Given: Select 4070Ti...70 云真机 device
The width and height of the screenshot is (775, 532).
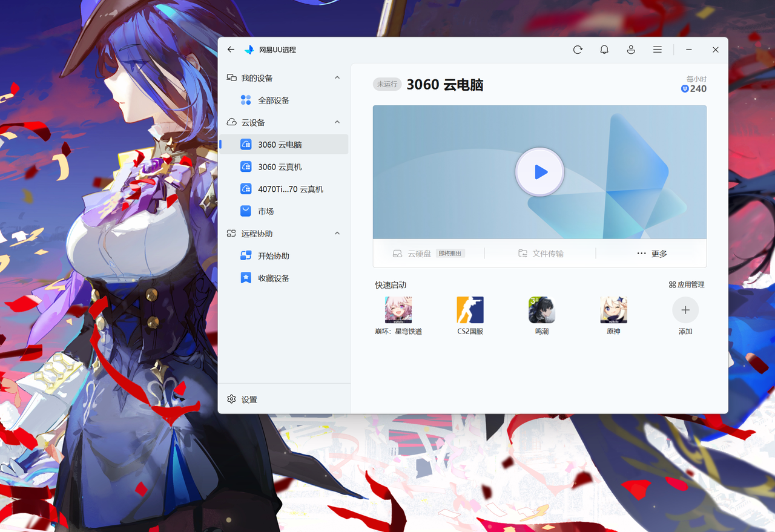Looking at the screenshot, I should click(x=283, y=189).
